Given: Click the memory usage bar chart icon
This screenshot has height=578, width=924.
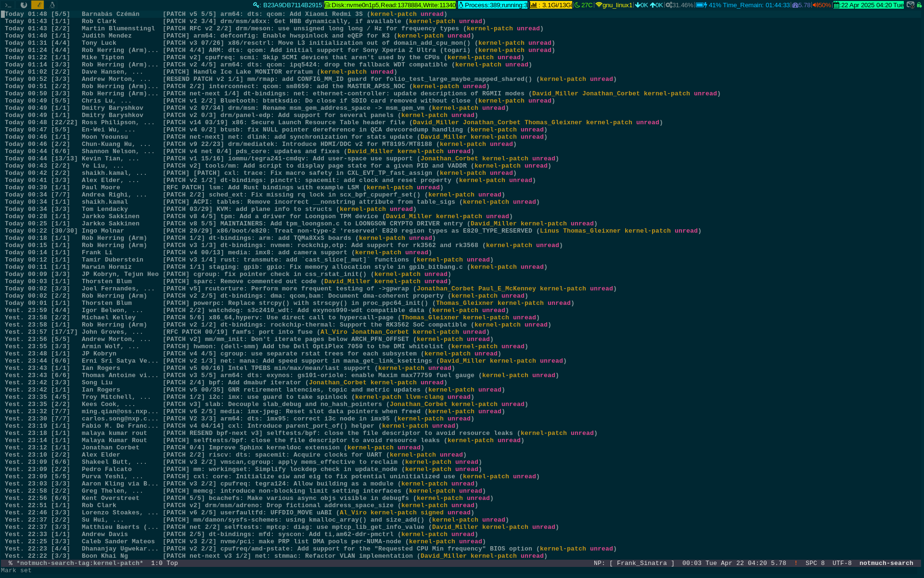Looking at the screenshot, I should pos(534,5).
